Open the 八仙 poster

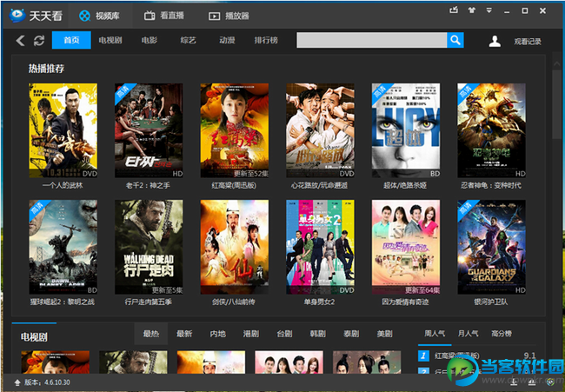[x=234, y=247]
